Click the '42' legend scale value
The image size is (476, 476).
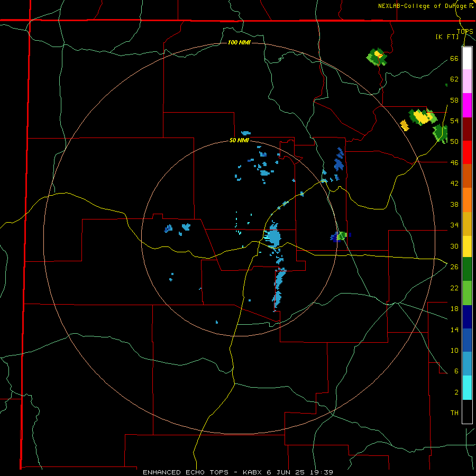coord(454,184)
